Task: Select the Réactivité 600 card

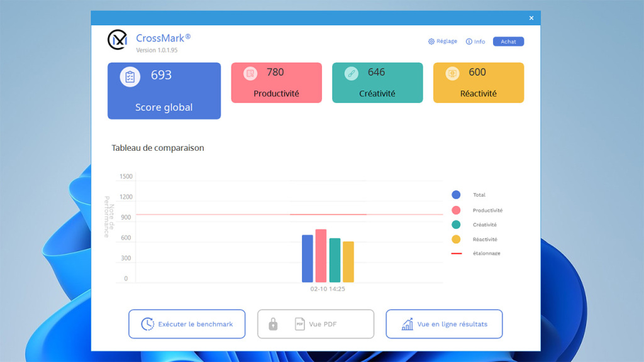Action: pos(479,82)
